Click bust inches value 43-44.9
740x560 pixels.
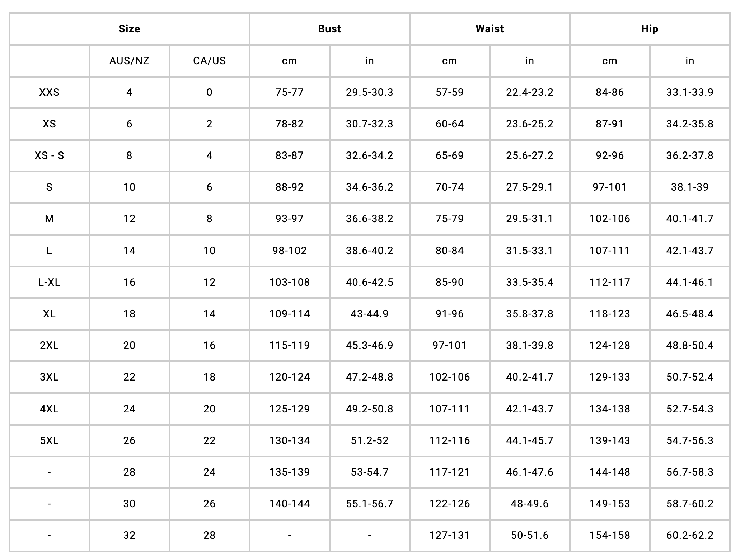[x=370, y=314]
